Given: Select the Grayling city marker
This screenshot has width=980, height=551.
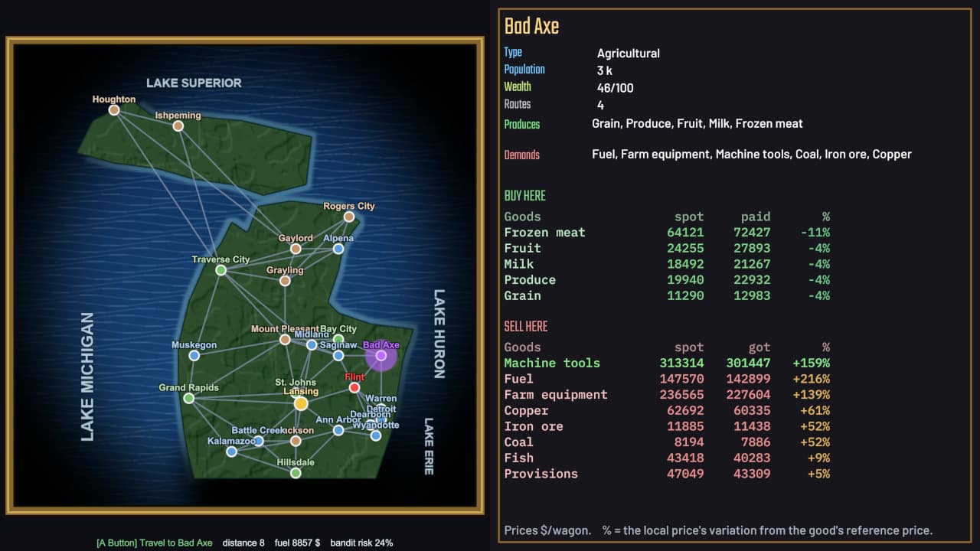Looking at the screenshot, I should click(x=285, y=281).
